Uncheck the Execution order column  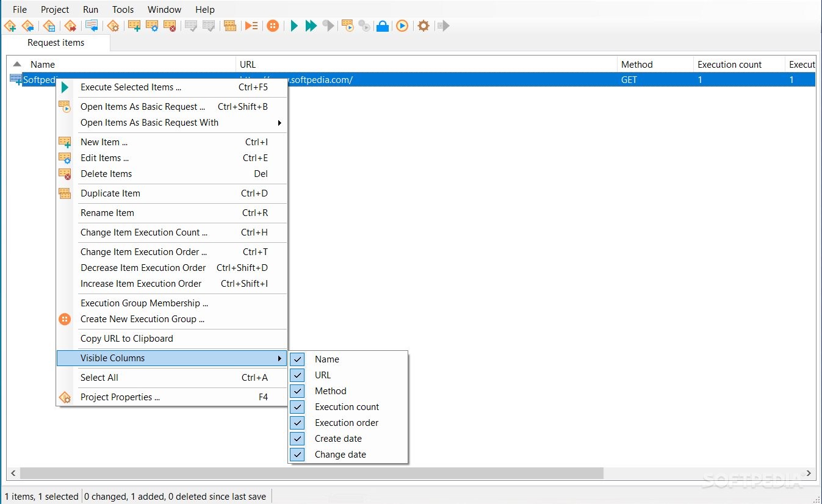297,423
